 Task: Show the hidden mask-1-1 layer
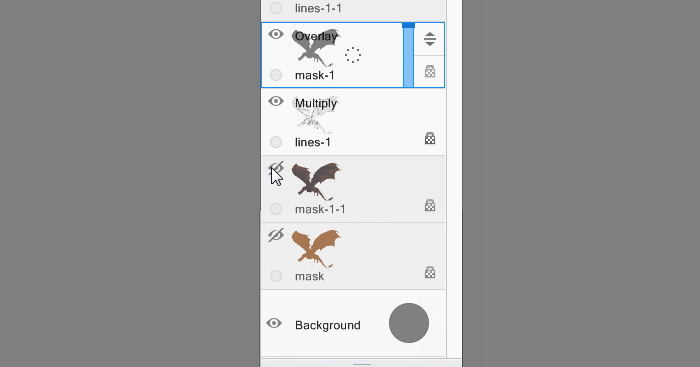click(x=276, y=168)
